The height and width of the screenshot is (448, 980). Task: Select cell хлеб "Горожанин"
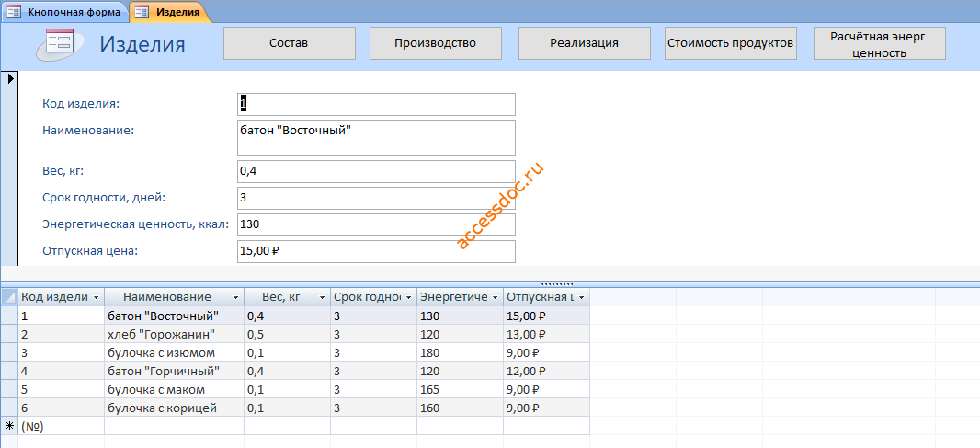[x=174, y=334]
